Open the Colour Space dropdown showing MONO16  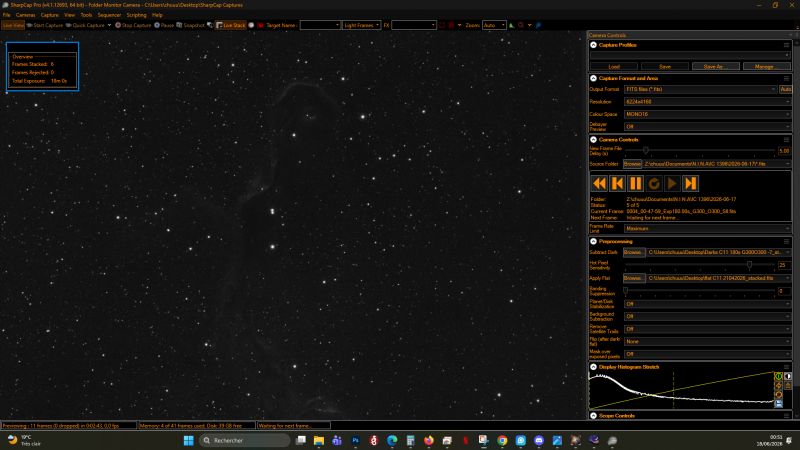(708, 114)
